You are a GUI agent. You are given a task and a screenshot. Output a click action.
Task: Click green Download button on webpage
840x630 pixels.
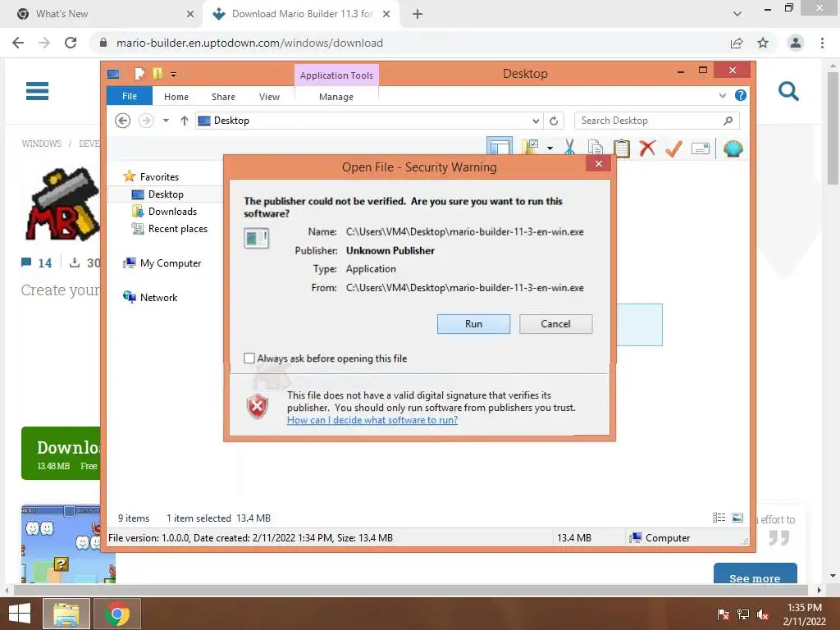coord(61,453)
